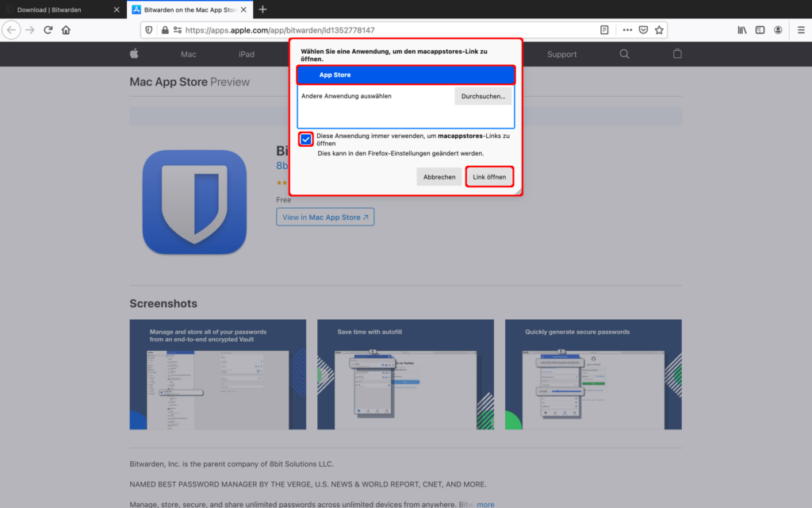The height and width of the screenshot is (508, 812).
Task: Open the iPad item in Apple navigation
Action: pyautogui.click(x=247, y=54)
